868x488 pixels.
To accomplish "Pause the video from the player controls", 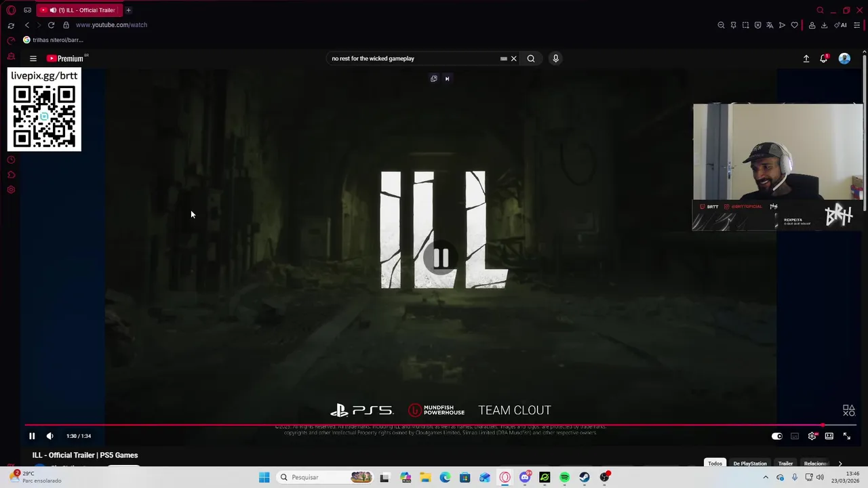I will click(32, 436).
